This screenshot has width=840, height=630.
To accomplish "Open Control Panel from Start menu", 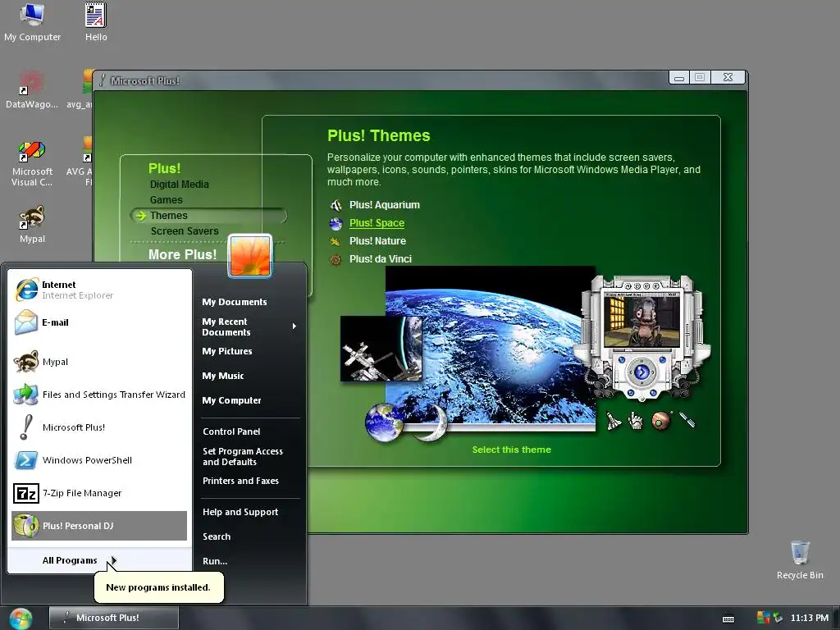I will point(231,431).
